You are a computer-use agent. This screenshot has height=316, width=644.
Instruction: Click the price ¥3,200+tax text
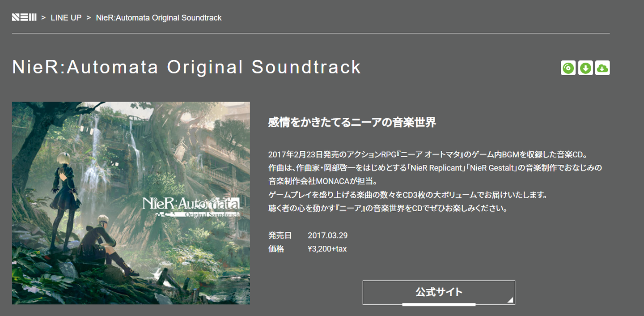(327, 249)
